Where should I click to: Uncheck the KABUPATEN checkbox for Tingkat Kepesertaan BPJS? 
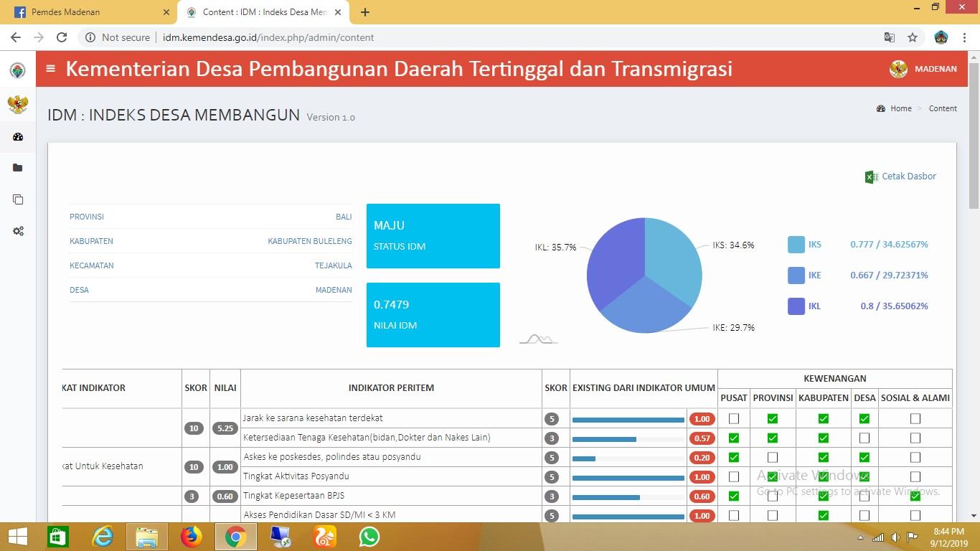[x=824, y=495]
